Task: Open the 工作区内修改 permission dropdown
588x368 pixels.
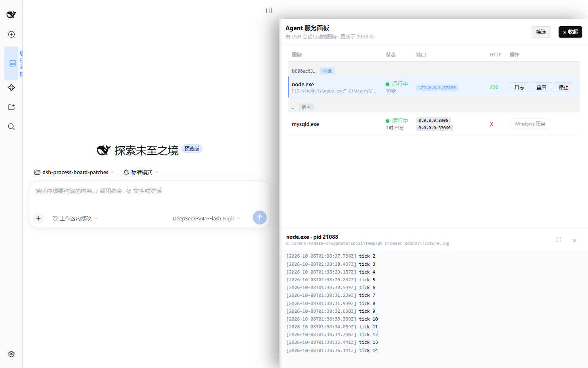Action: (75, 218)
